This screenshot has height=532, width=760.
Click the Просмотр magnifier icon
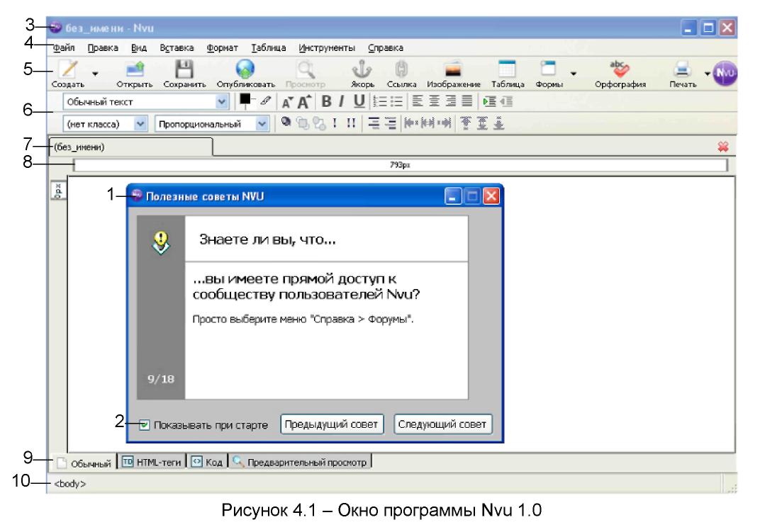(306, 69)
